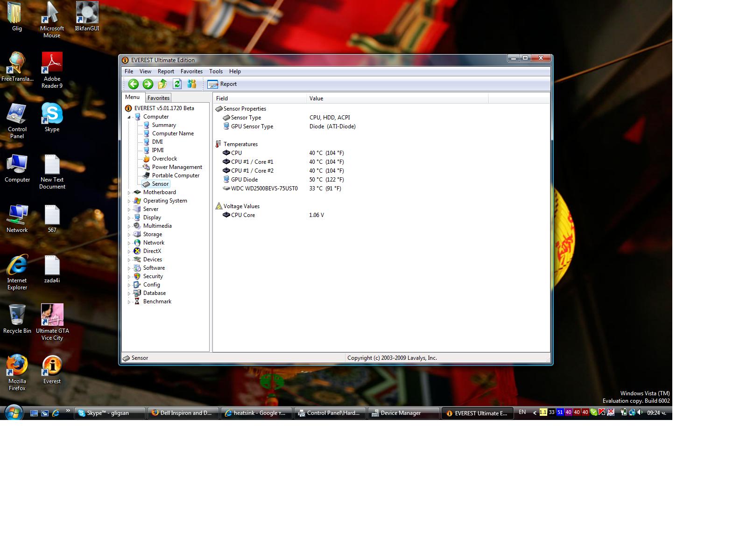This screenshot has width=747, height=560.
Task: Open the Report menu
Action: pos(166,71)
